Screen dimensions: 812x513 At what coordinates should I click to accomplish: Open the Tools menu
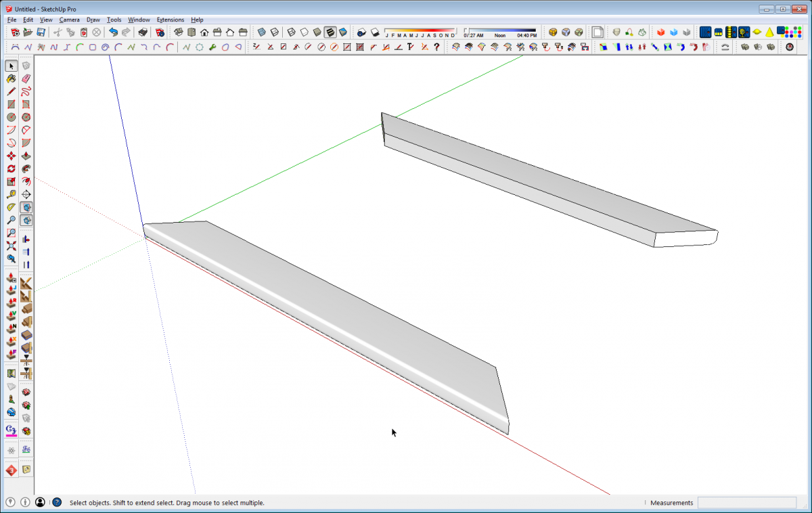(x=114, y=20)
